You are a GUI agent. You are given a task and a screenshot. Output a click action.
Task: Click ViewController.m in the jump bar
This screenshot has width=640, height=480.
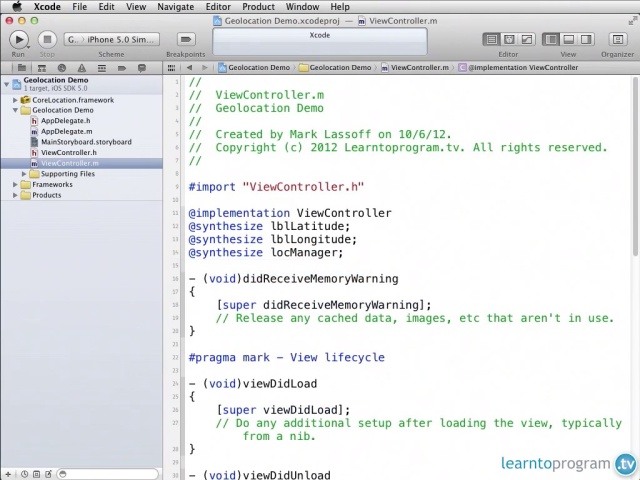click(x=415, y=68)
